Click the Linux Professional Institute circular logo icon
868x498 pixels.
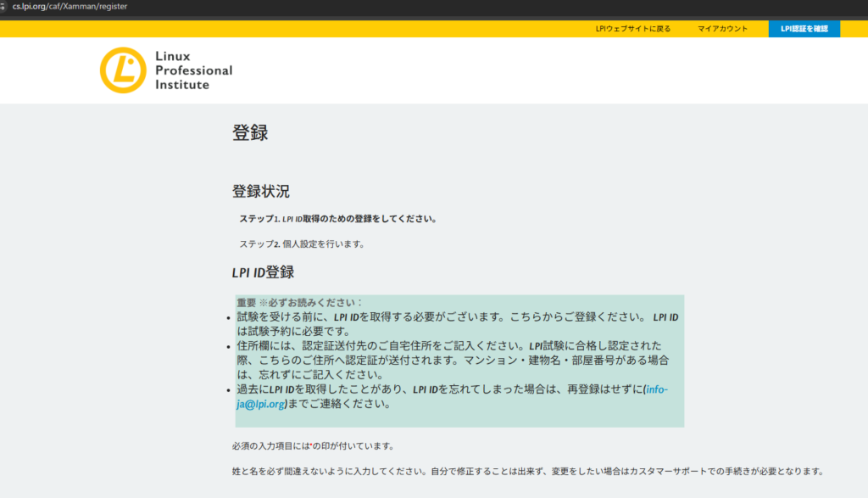coord(123,70)
